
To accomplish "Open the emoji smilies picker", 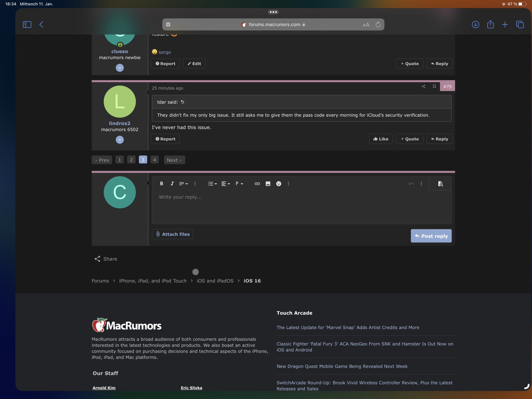I will coord(279,184).
